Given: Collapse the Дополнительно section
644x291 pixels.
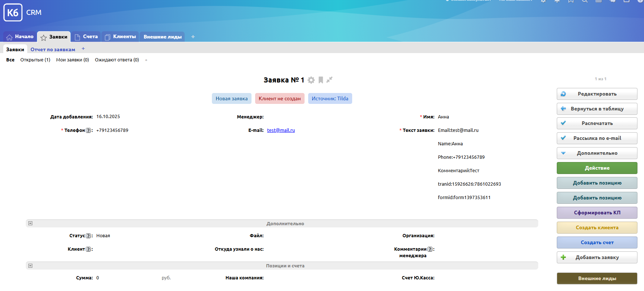Looking at the screenshot, I should (x=31, y=223).
